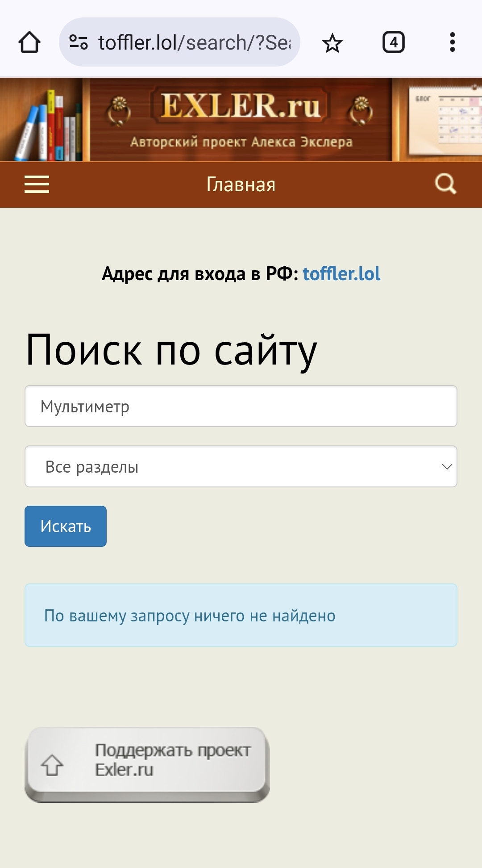Open site info icon in address bar
Viewport: 482px width, 868px height.
79,42
